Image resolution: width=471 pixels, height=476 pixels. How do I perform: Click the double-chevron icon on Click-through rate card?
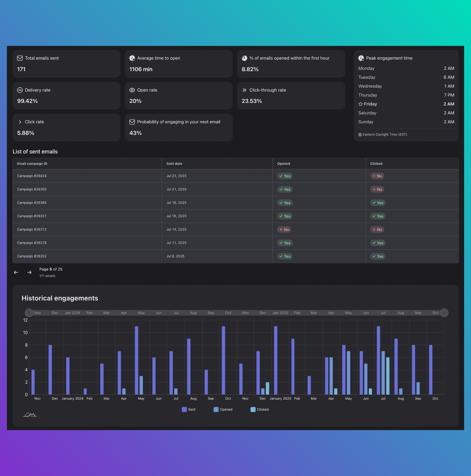[x=244, y=90]
